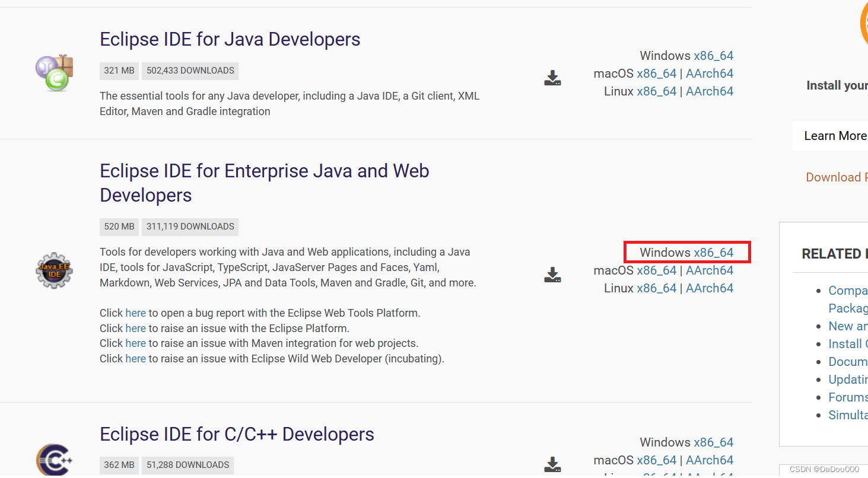868x478 pixels.
Task: Click download icon for Java Developers package
Action: click(552, 78)
